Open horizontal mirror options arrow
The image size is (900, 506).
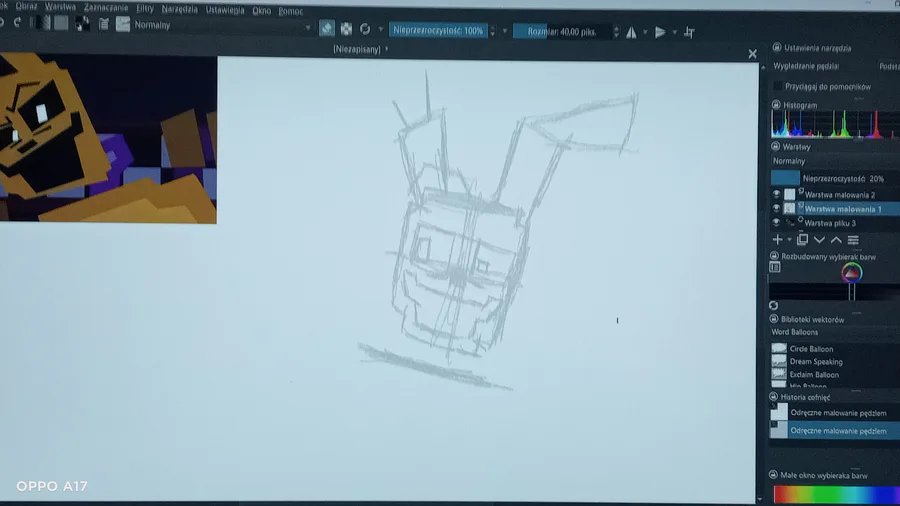click(x=645, y=32)
